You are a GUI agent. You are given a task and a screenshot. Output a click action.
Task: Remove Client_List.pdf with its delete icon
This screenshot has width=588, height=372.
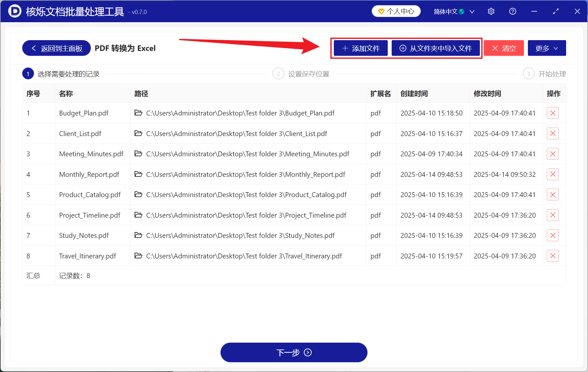point(553,133)
